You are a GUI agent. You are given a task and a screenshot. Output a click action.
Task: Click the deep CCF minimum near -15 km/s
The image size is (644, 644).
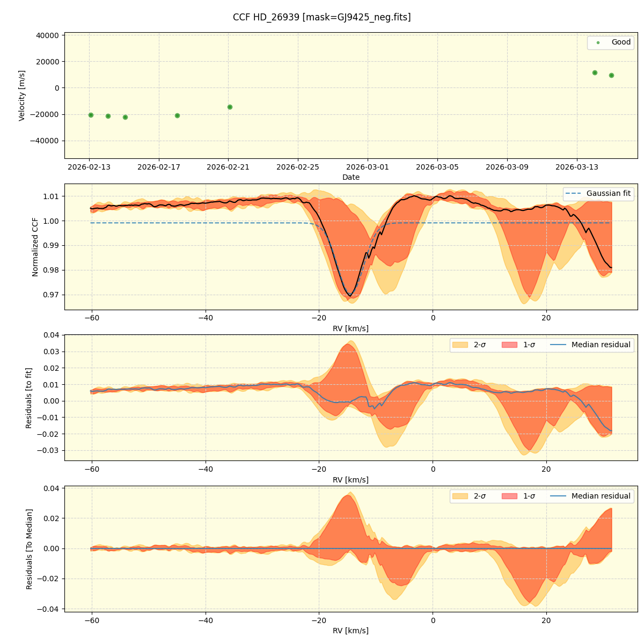pyautogui.click(x=350, y=295)
